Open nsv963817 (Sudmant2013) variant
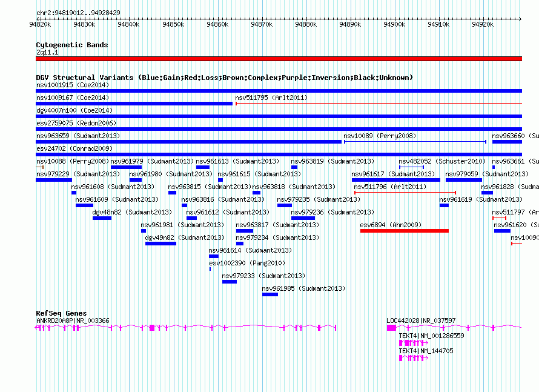Viewport: 539px width, 392px height. (277, 225)
